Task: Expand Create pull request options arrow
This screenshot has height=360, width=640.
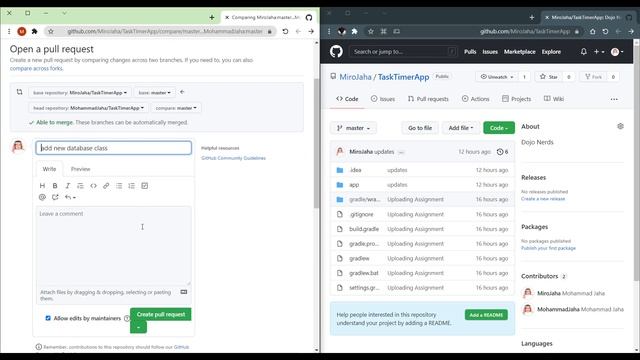Action: coord(138,327)
